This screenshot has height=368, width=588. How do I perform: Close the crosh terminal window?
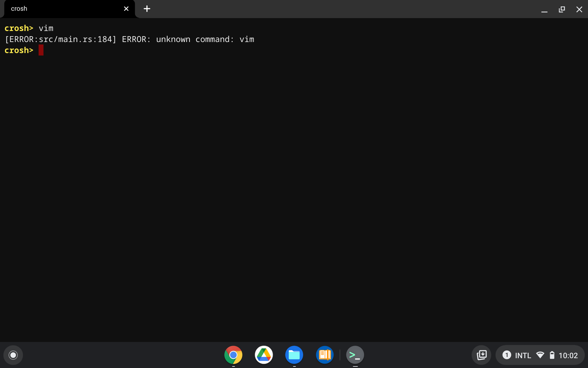pyautogui.click(x=579, y=9)
